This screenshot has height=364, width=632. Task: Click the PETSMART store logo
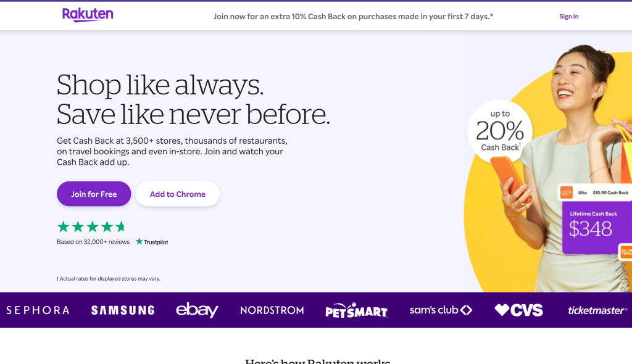coord(356,310)
